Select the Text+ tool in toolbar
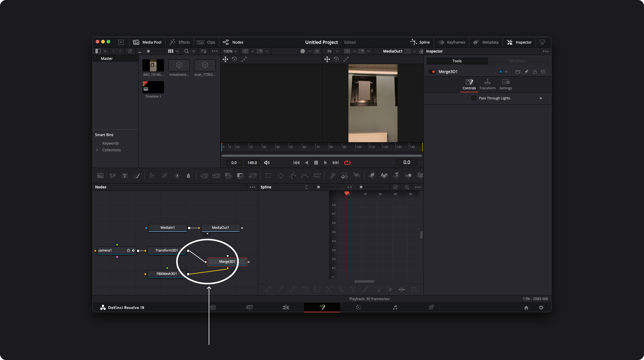 (x=125, y=176)
